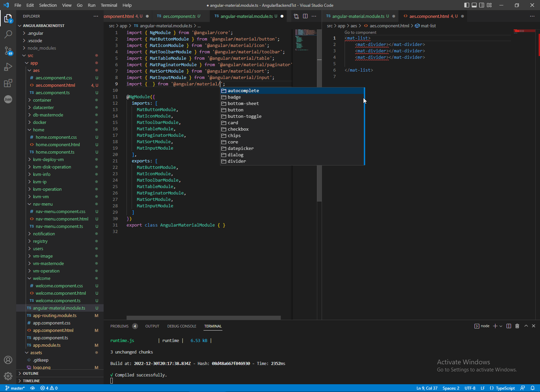
Task: Open a new terminal with plus icon
Action: coord(494,326)
